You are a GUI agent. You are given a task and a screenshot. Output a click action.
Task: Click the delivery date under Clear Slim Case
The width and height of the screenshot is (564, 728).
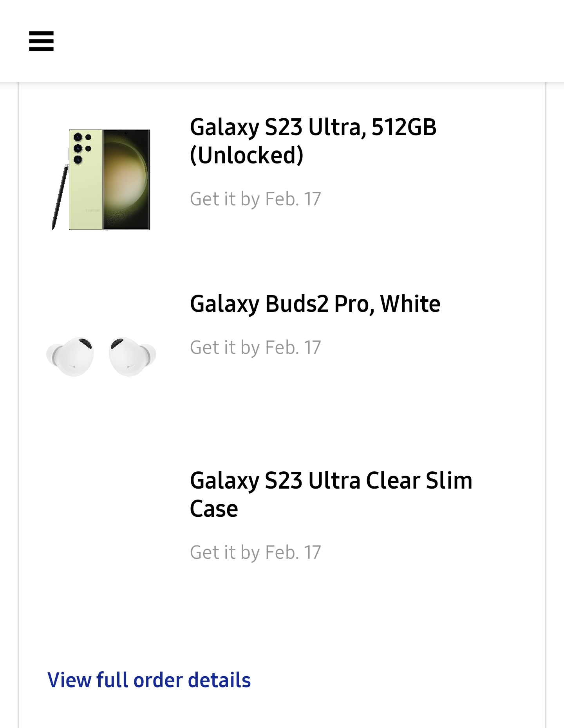coord(255,552)
